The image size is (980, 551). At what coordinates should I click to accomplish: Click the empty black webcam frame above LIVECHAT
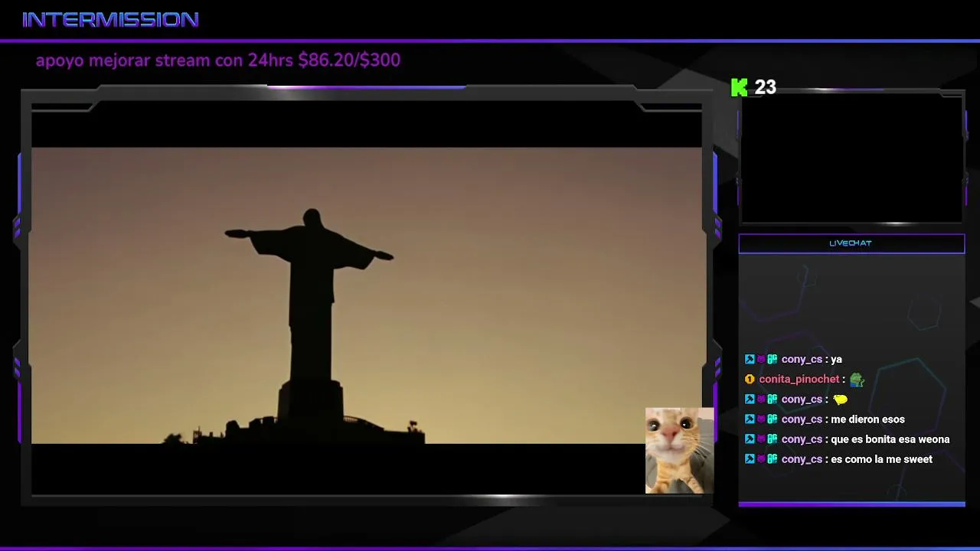click(851, 158)
